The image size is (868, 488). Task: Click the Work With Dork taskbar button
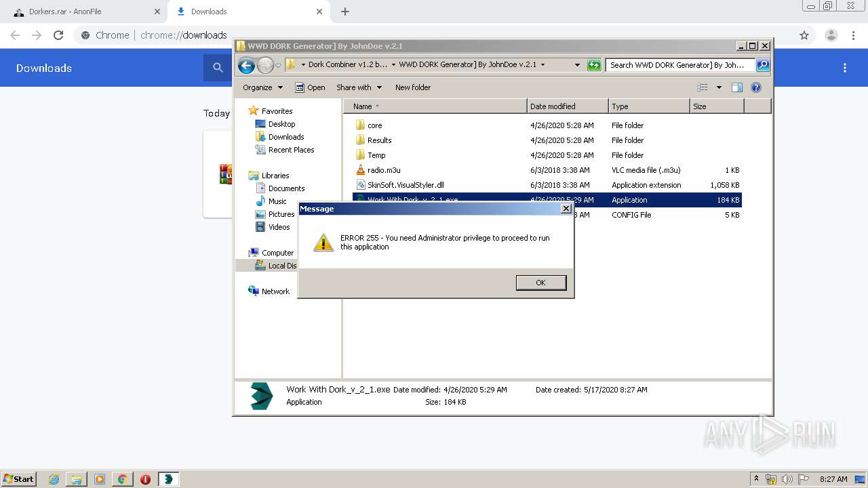(x=169, y=479)
